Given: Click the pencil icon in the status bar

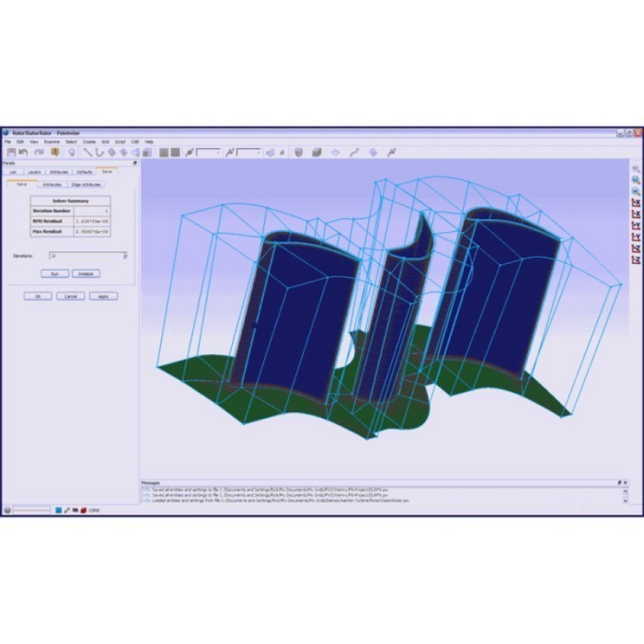Looking at the screenshot, I should coord(67,510).
